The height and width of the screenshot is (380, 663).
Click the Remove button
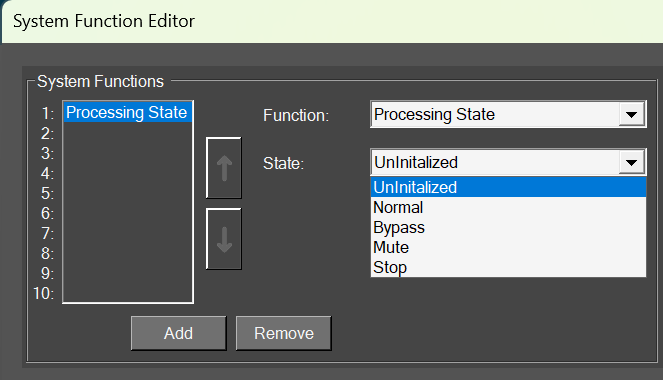(x=284, y=333)
